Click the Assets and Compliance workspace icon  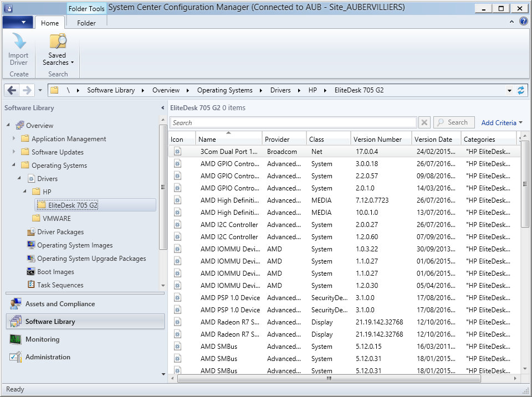click(16, 304)
